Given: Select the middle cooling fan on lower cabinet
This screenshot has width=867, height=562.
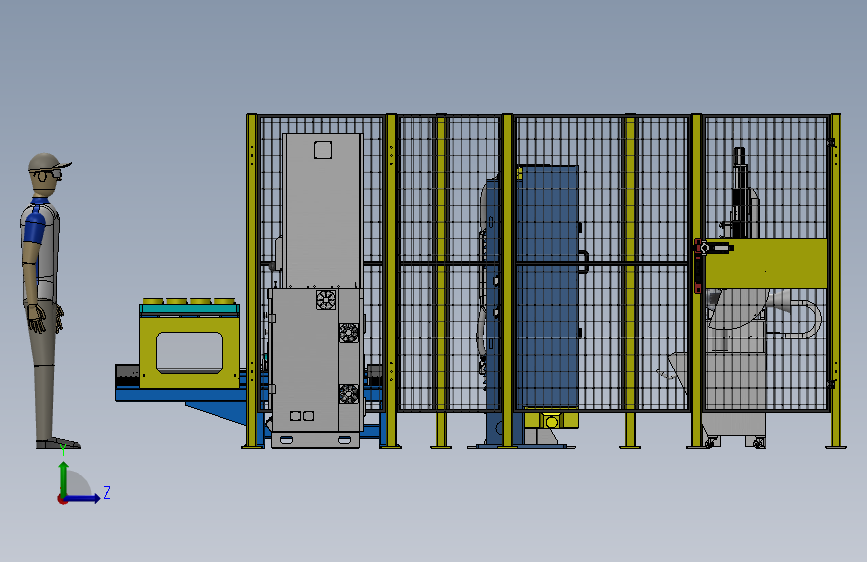Looking at the screenshot, I should click(x=348, y=333).
